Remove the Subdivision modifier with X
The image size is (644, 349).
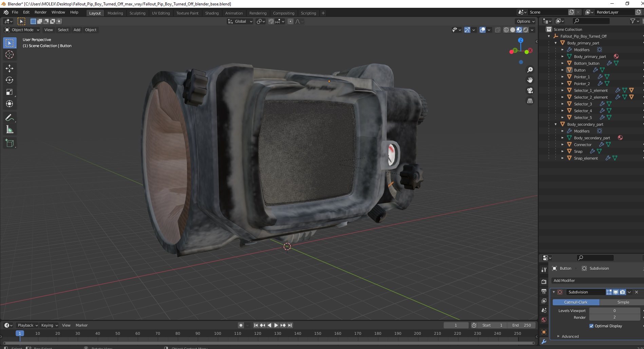pos(637,292)
